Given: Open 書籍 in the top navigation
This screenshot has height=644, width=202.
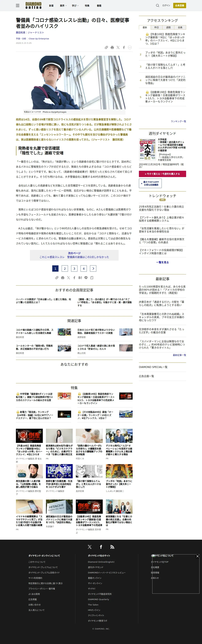Looking at the screenshot, I should (99, 6).
